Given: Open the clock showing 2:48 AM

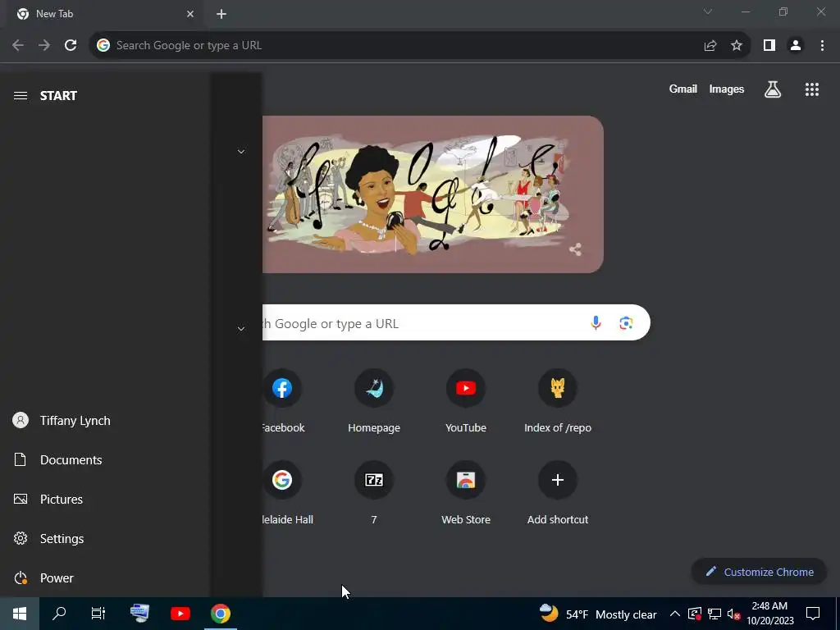Looking at the screenshot, I should tap(769, 614).
